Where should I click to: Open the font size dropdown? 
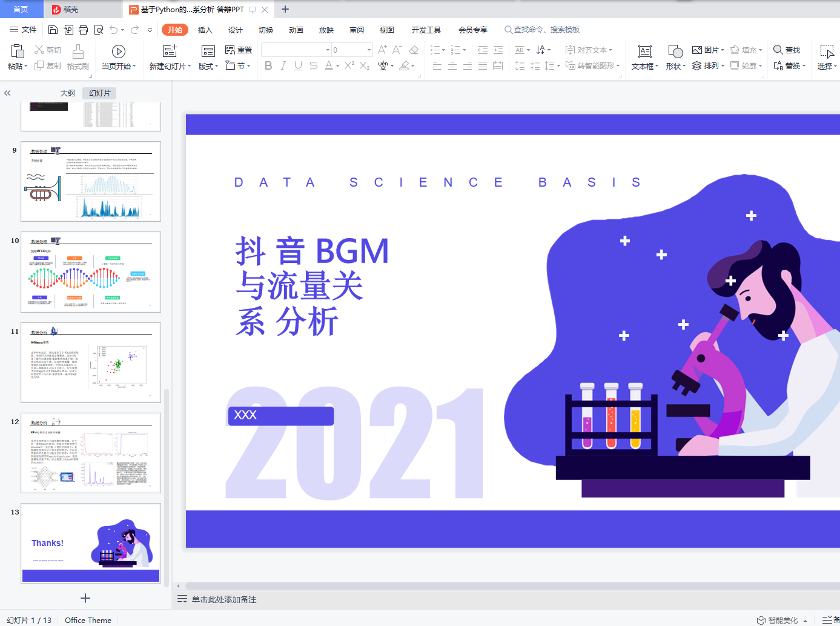pyautogui.click(x=369, y=50)
